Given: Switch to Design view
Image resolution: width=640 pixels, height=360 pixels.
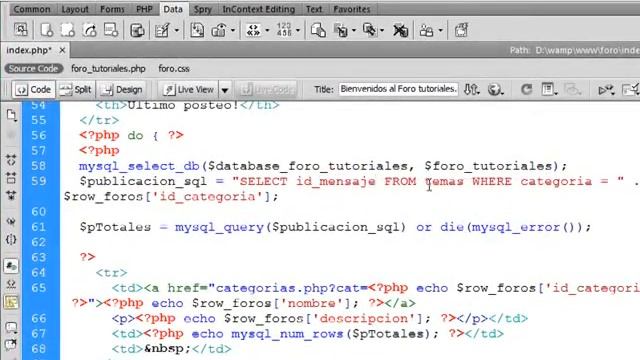Looking at the screenshot, I should [122, 89].
